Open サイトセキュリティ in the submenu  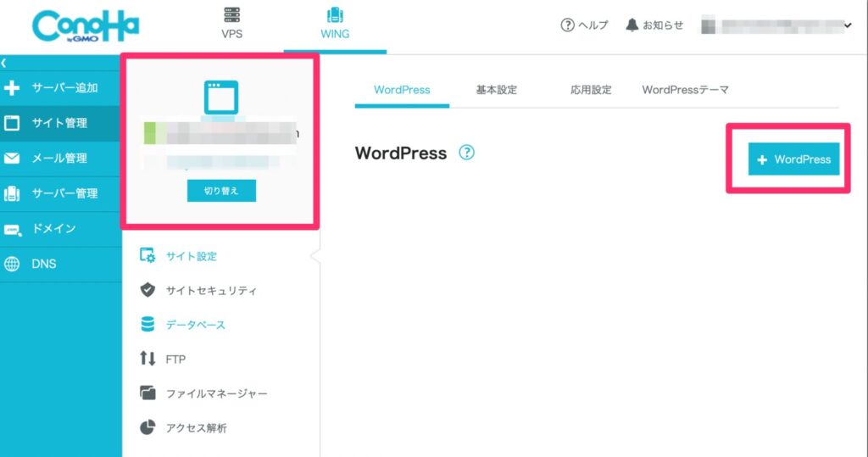211,290
